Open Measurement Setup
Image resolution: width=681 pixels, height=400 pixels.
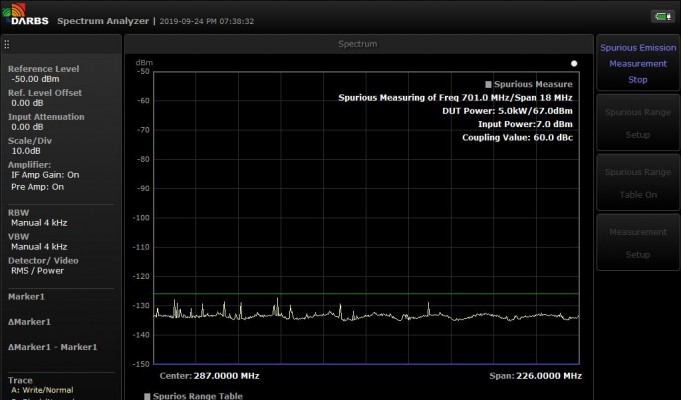(638, 243)
